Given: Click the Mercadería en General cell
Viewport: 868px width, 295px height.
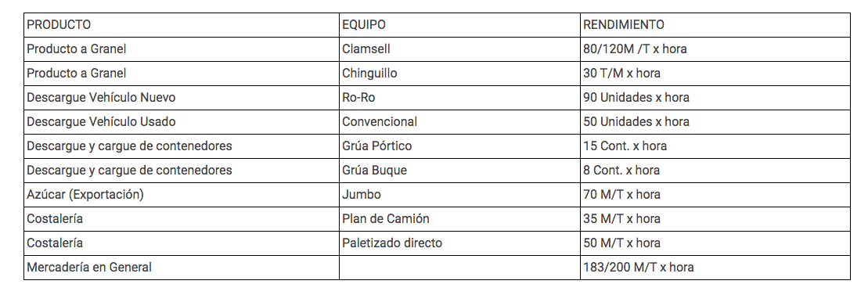Looking at the screenshot, I should coord(182,268).
